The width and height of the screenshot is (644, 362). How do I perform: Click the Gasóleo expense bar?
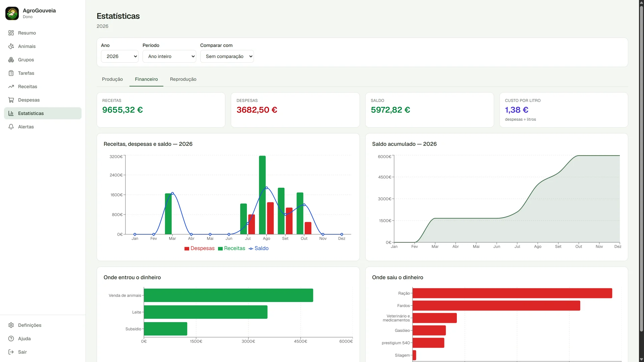pyautogui.click(x=429, y=330)
